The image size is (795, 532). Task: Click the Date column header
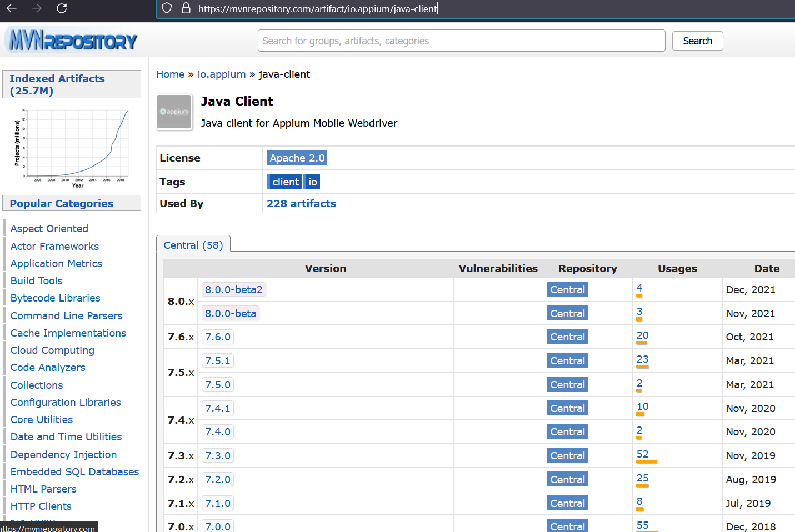767,269
